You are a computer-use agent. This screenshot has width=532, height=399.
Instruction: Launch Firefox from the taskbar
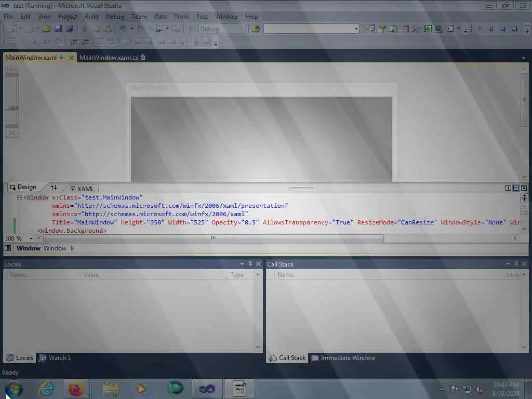(76, 389)
